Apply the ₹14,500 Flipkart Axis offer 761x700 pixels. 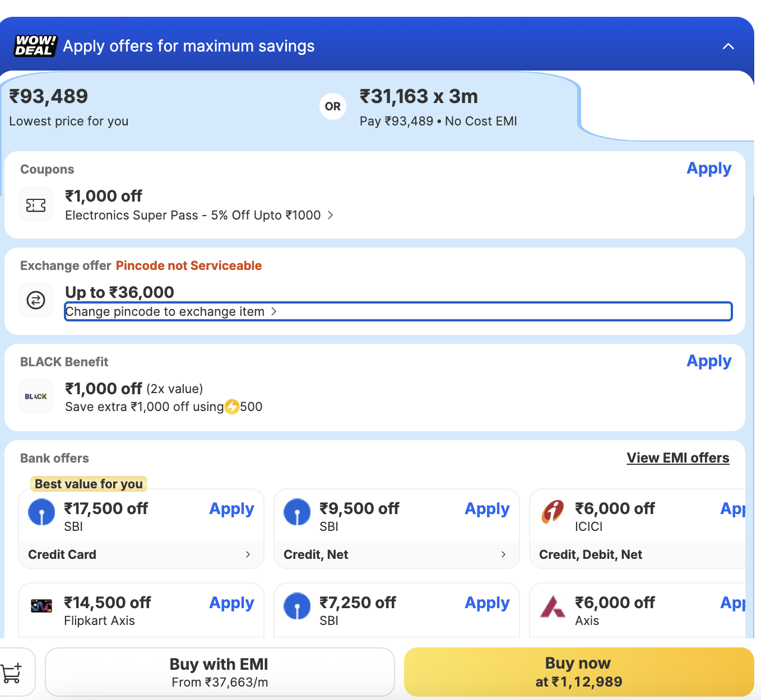click(x=231, y=603)
